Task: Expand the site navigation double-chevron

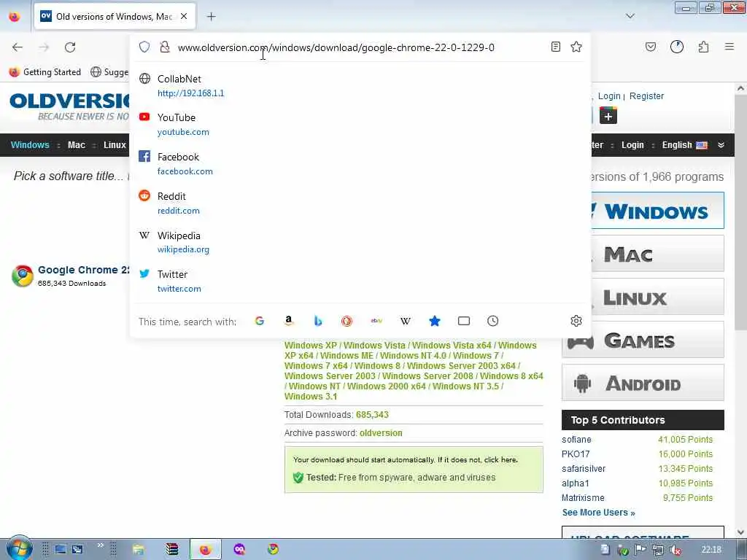Action: [721, 145]
